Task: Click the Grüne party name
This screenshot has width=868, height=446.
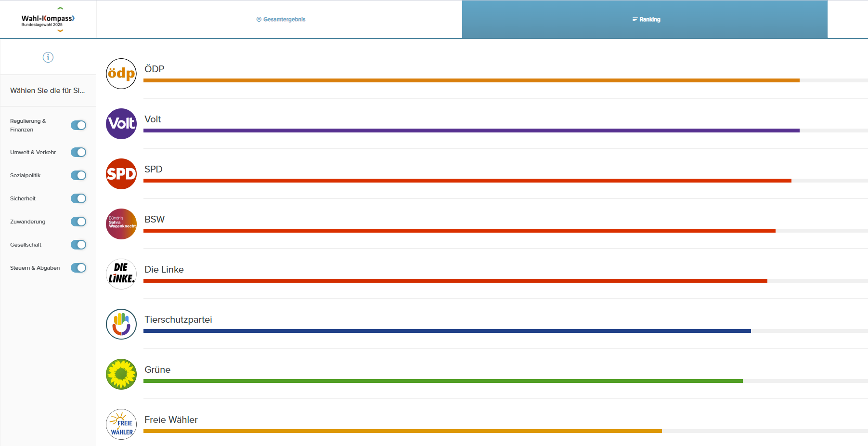Action: click(157, 369)
